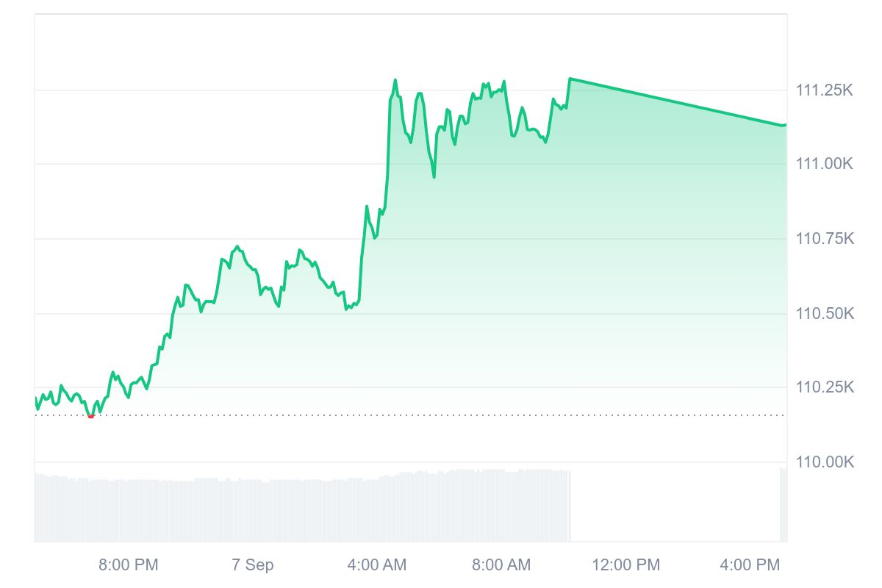Click the 110.25K price axis label
This screenshot has height=588, width=882.
[x=825, y=387]
